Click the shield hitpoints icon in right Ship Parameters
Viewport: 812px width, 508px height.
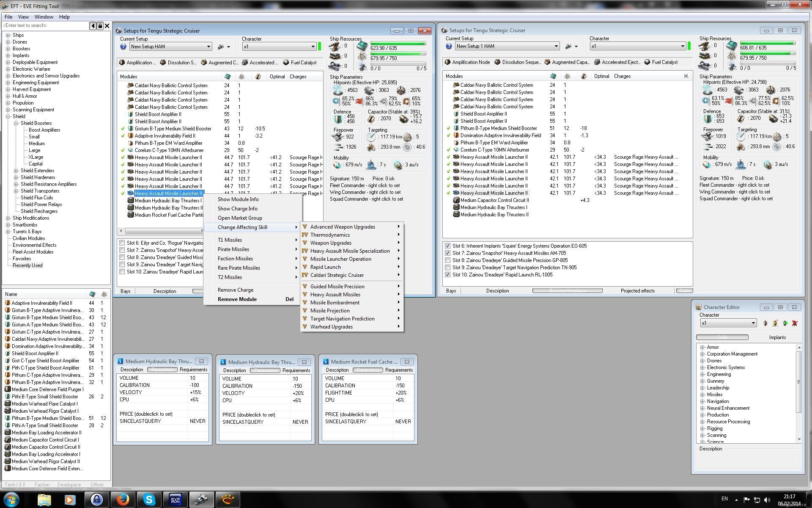click(707, 90)
